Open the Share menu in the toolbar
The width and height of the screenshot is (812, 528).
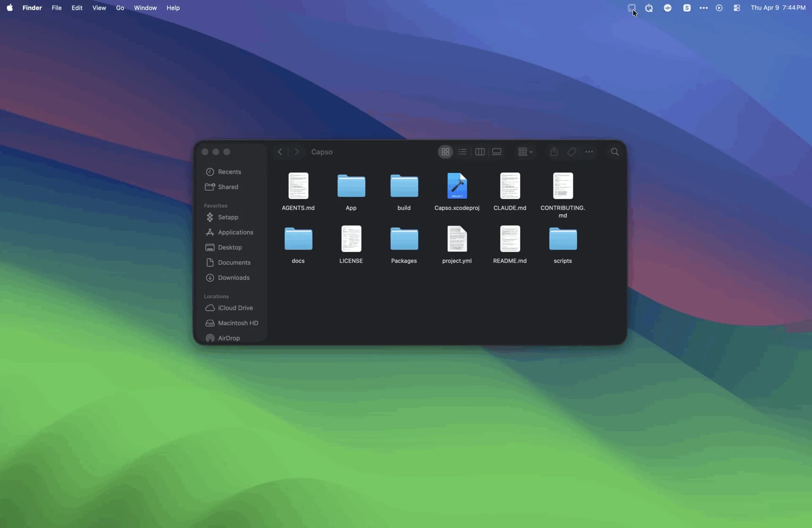tap(554, 151)
